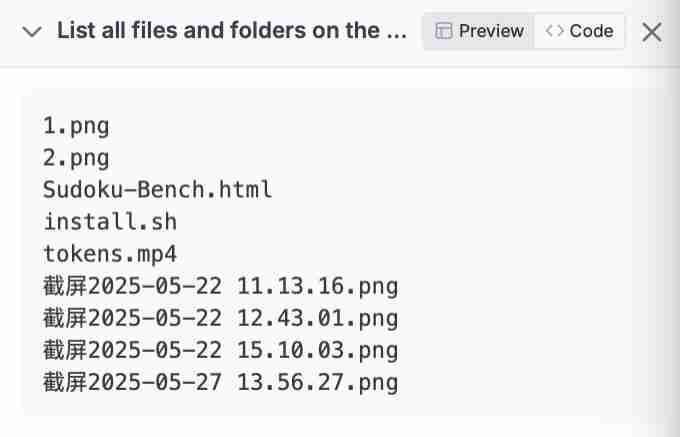Click empty space right of install.sh
Image resolution: width=680 pixels, height=437 pixels.
pyautogui.click(x=400, y=222)
